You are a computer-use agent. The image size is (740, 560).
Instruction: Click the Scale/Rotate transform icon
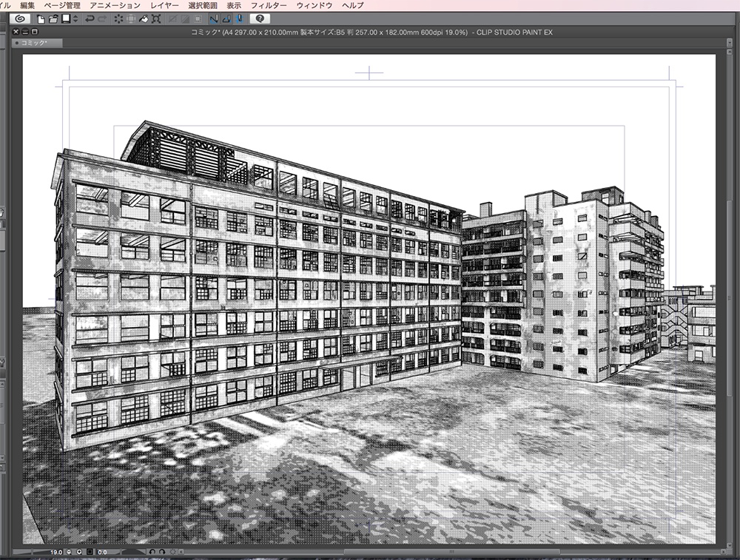[156, 19]
